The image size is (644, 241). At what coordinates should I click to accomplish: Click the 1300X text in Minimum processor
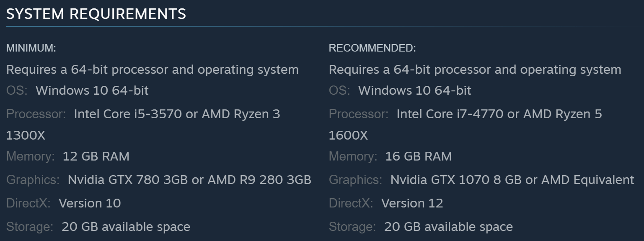[26, 135]
